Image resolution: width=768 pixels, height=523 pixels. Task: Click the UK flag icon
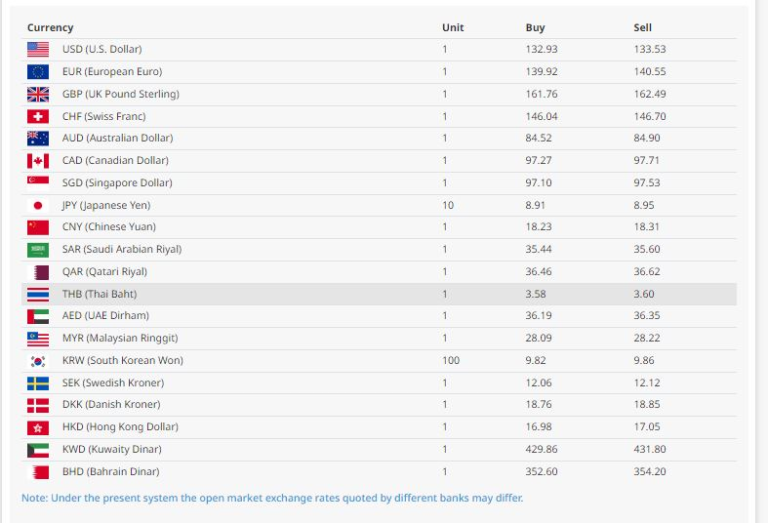point(38,94)
